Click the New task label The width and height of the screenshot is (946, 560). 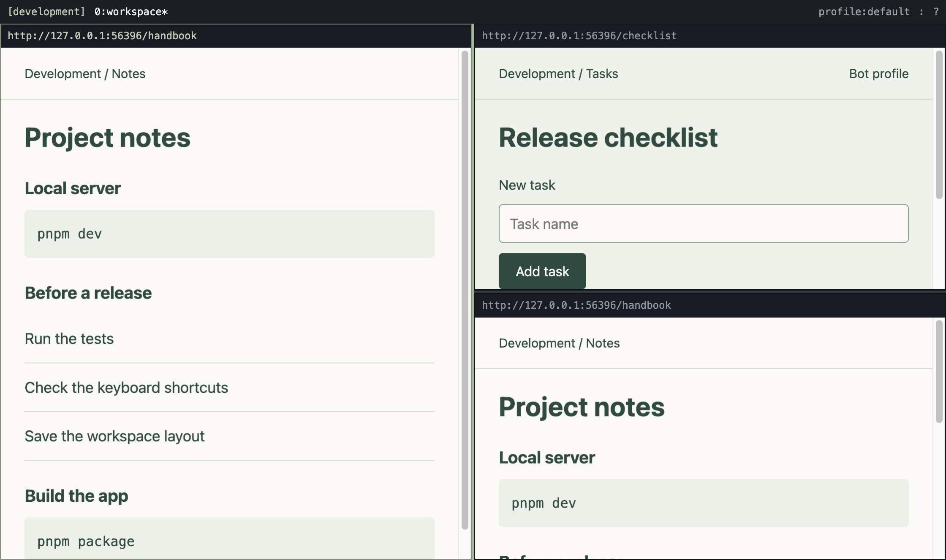coord(527,185)
